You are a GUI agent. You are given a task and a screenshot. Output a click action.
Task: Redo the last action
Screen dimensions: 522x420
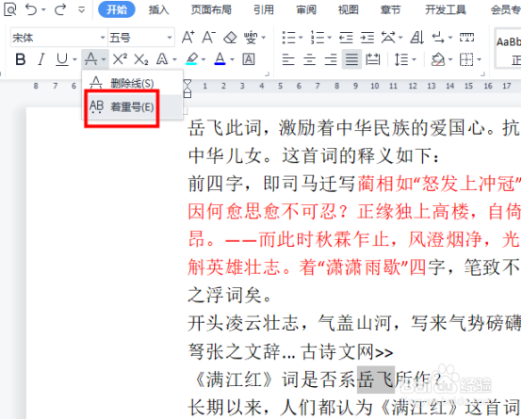[60, 9]
